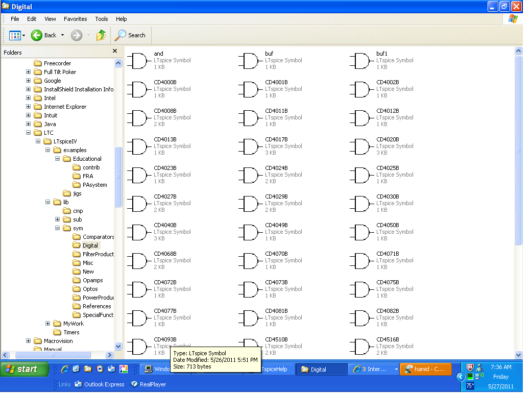Image resolution: width=532 pixels, height=393 pixels.
Task: Select the CD4011B symbol icon
Action: (250, 118)
